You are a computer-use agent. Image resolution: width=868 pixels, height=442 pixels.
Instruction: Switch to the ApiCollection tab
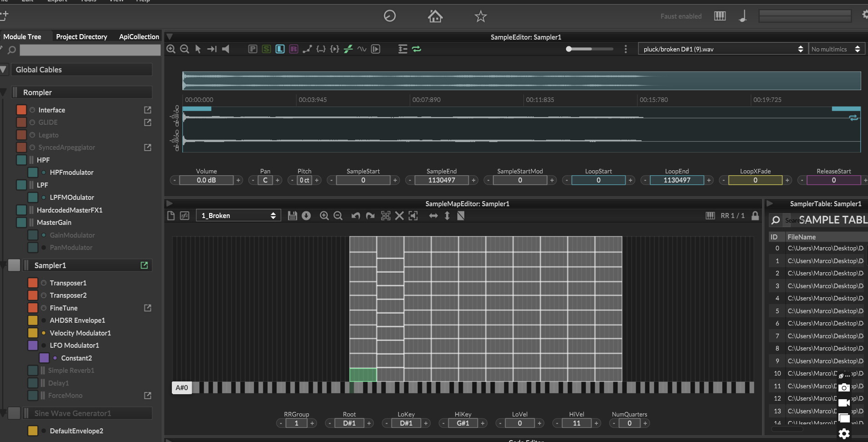(139, 36)
